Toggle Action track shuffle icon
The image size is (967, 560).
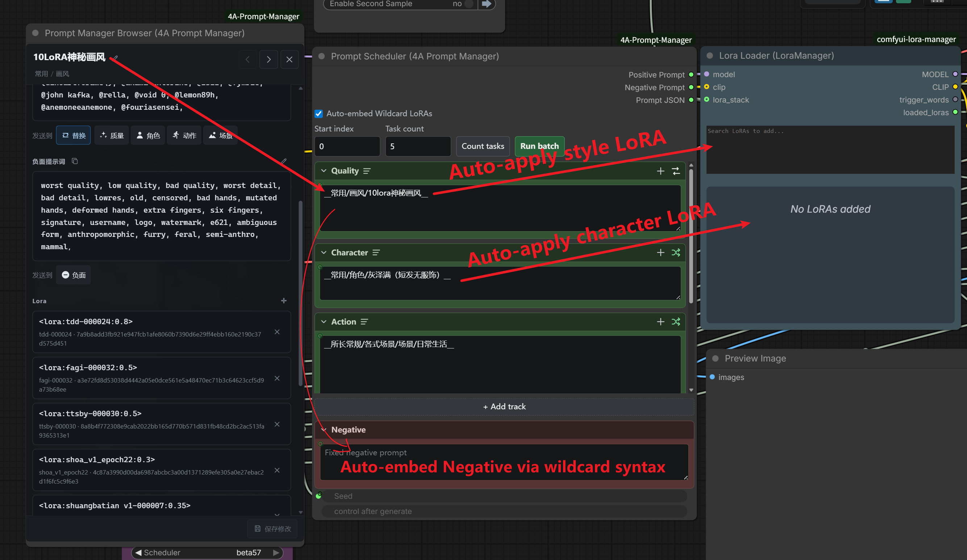[676, 322]
